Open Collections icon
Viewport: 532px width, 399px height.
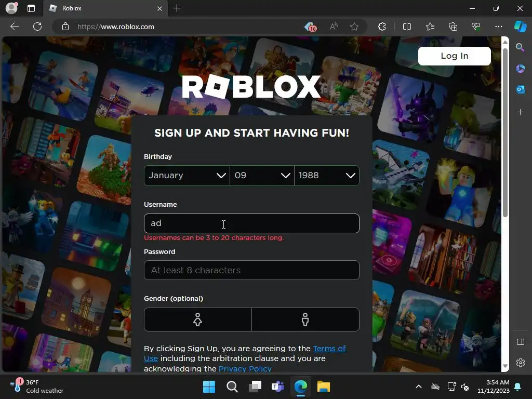pyautogui.click(x=453, y=26)
